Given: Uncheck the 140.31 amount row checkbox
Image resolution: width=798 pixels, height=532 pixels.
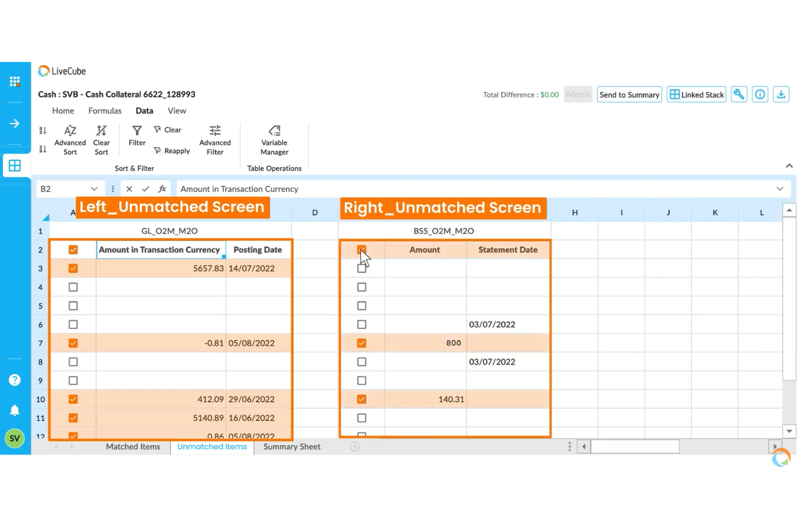Looking at the screenshot, I should click(x=362, y=399).
